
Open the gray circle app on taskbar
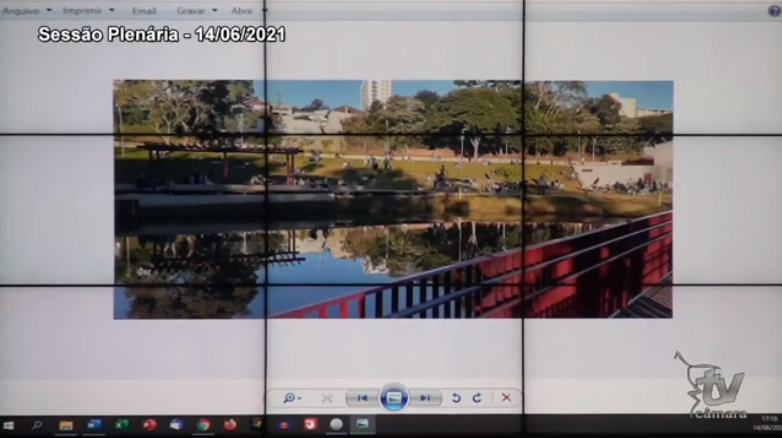pos(337,425)
